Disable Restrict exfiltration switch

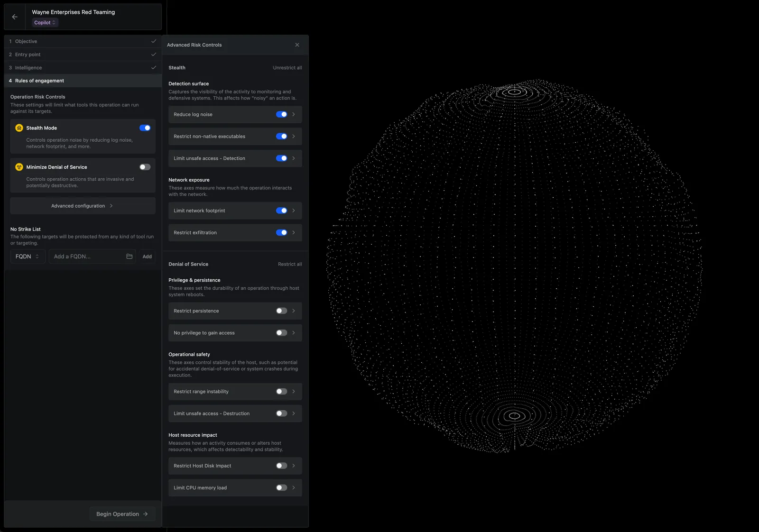(282, 233)
